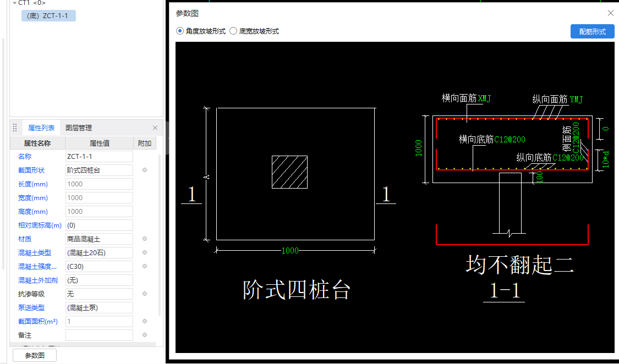Click the 纵向面筋 YMJ label
Screen dimensions: 619x364
point(557,100)
